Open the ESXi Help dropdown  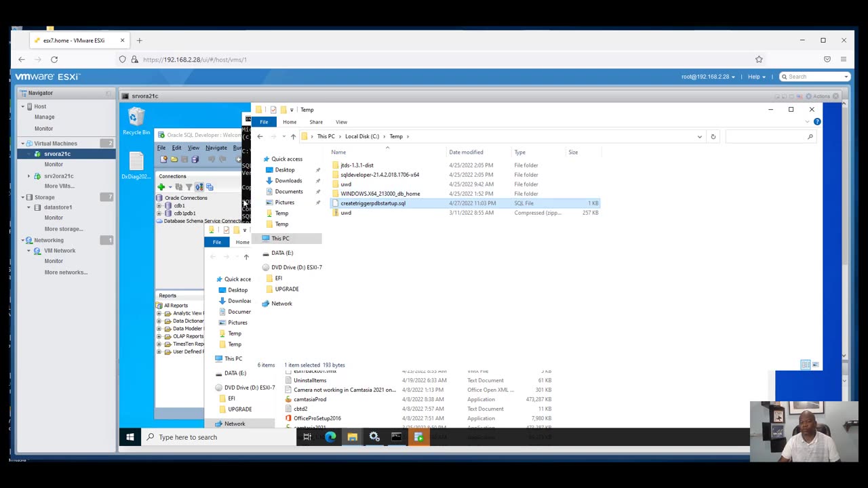point(756,77)
